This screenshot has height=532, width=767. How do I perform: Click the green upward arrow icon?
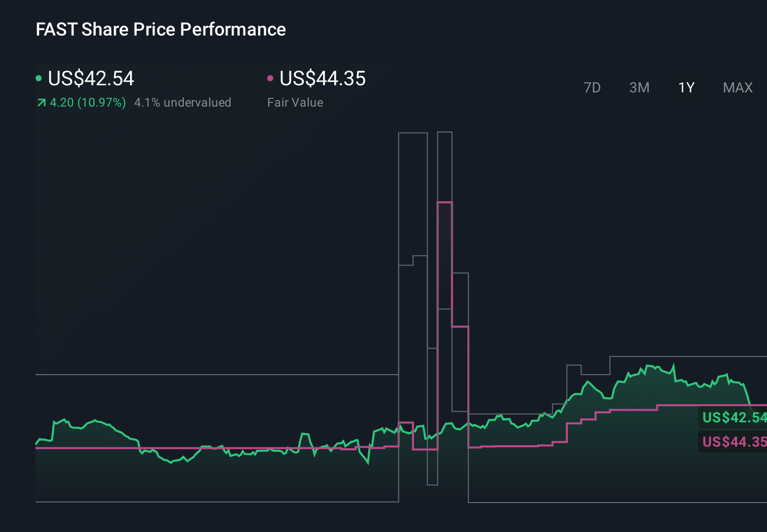tap(42, 103)
